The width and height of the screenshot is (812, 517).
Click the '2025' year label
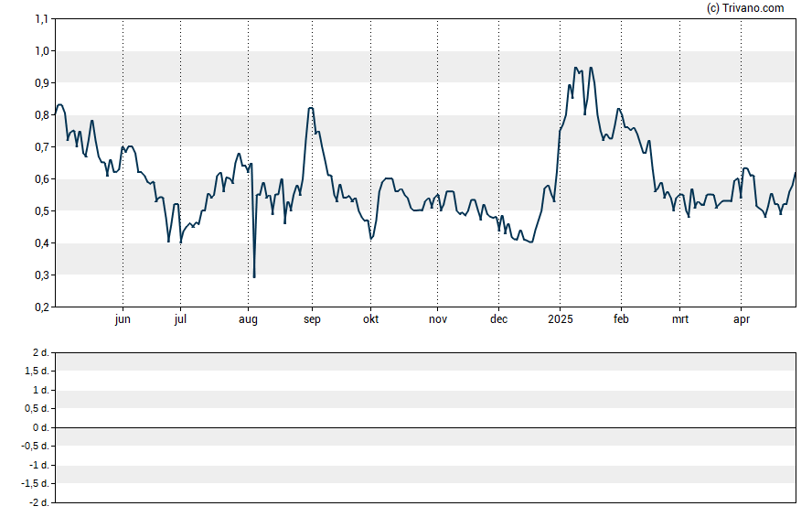[561, 319]
